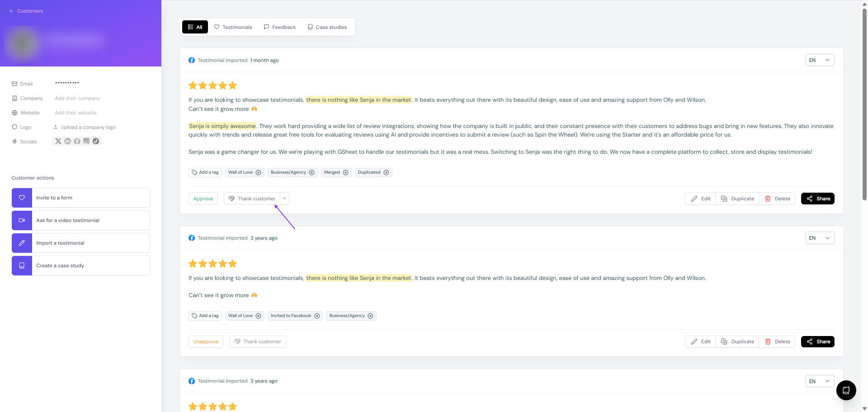Screen dimensions: 868x412
Task: Click the Add their company field
Action: coord(77,98)
